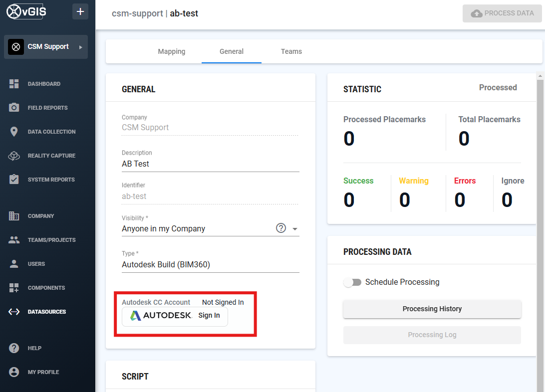This screenshot has width=545, height=392.
Task: Open Reality Capture cube icon
Action: (x=14, y=156)
